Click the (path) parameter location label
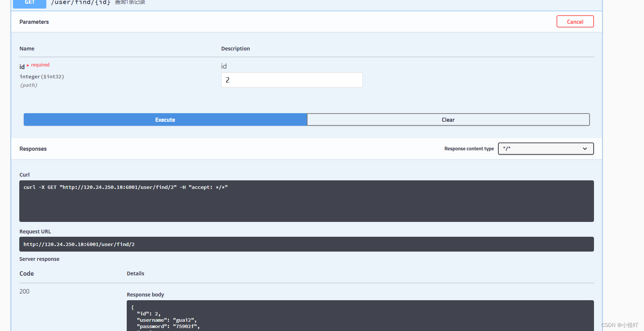 29,85
